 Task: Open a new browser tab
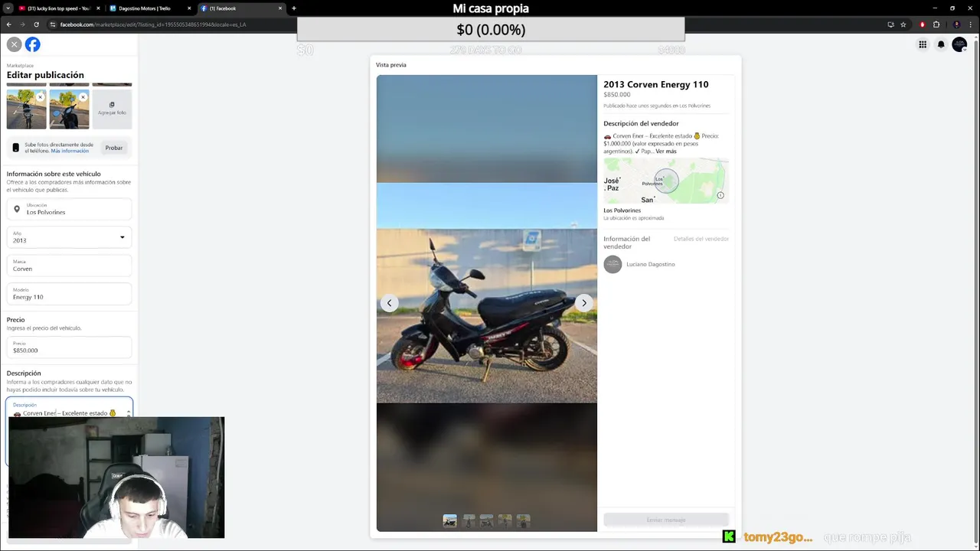294,8
